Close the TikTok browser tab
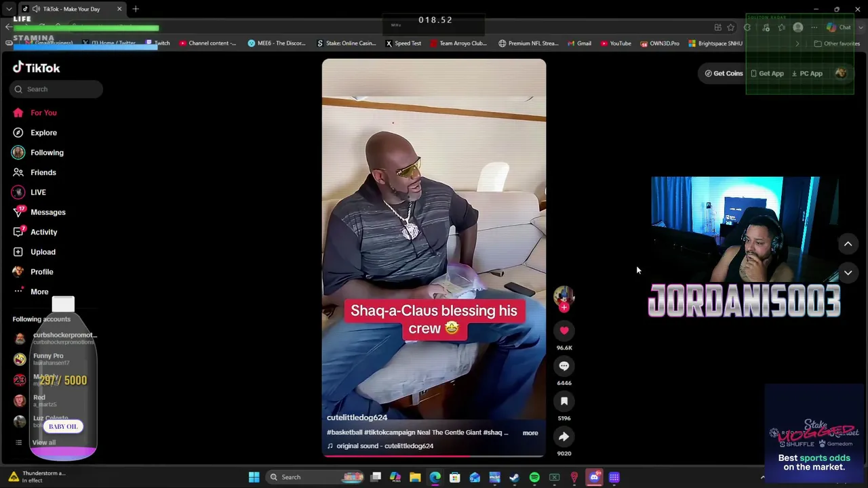Screen dimensions: 868x488 pyautogui.click(x=119, y=9)
